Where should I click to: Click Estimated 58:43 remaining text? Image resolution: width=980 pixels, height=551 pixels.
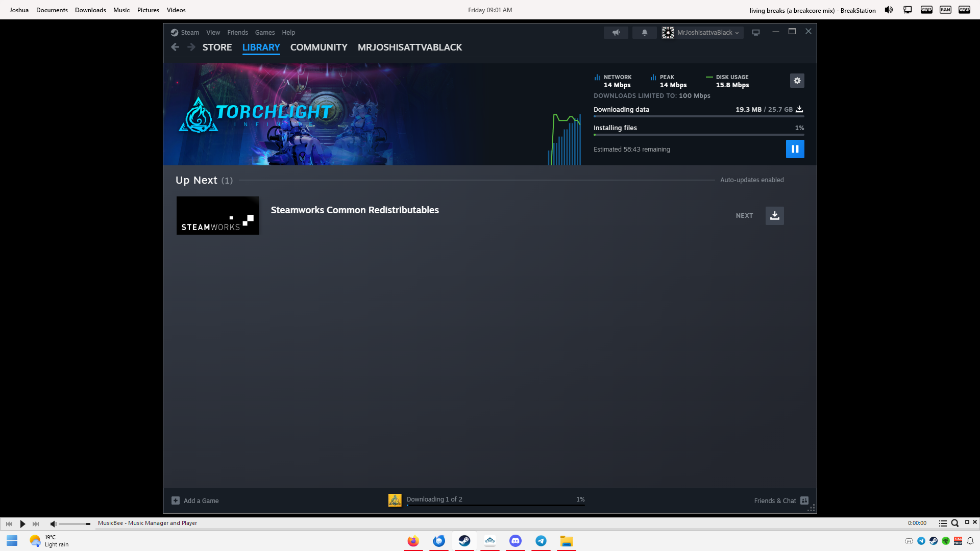tap(632, 149)
